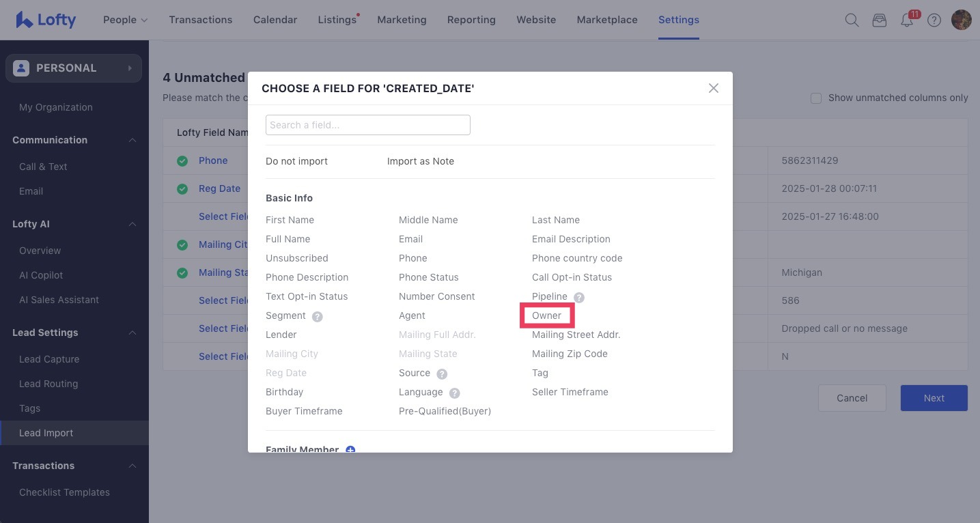Click green check beside Reg Date row
This screenshot has height=523, width=980.
pos(182,189)
